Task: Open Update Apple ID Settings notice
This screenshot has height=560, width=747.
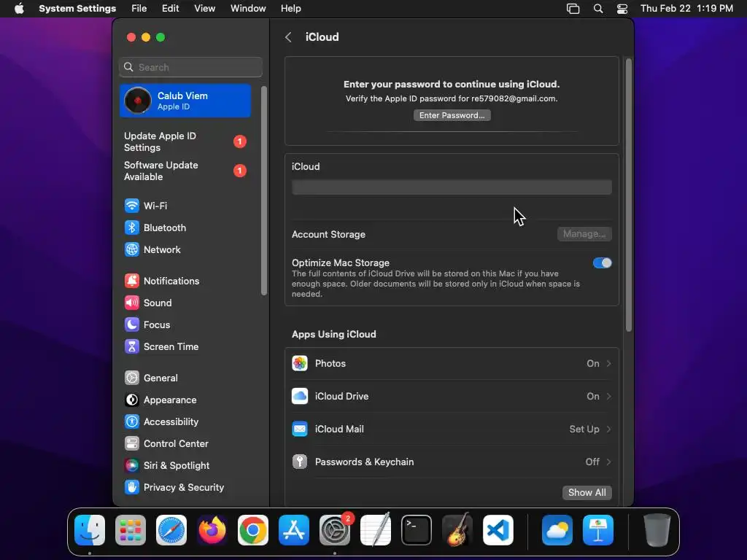Action: click(x=185, y=142)
